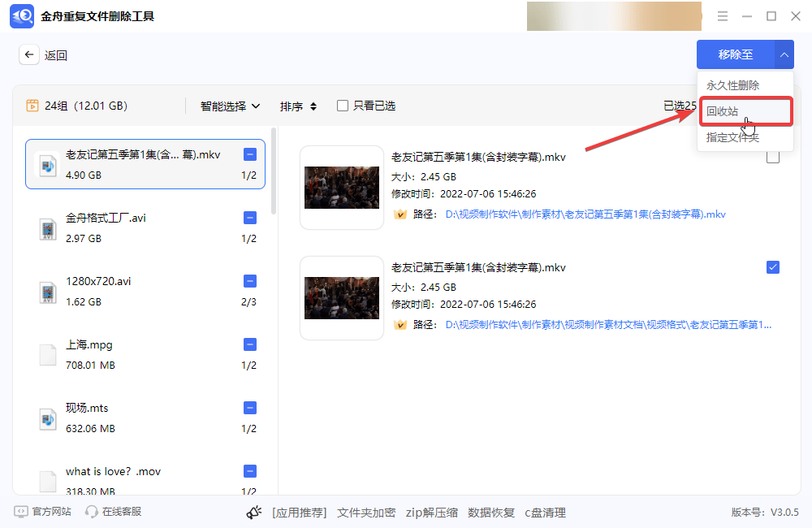Image resolution: width=812 pixels, height=528 pixels.
Task: Click the sort arrows icon next to 排序
Action: (313, 106)
